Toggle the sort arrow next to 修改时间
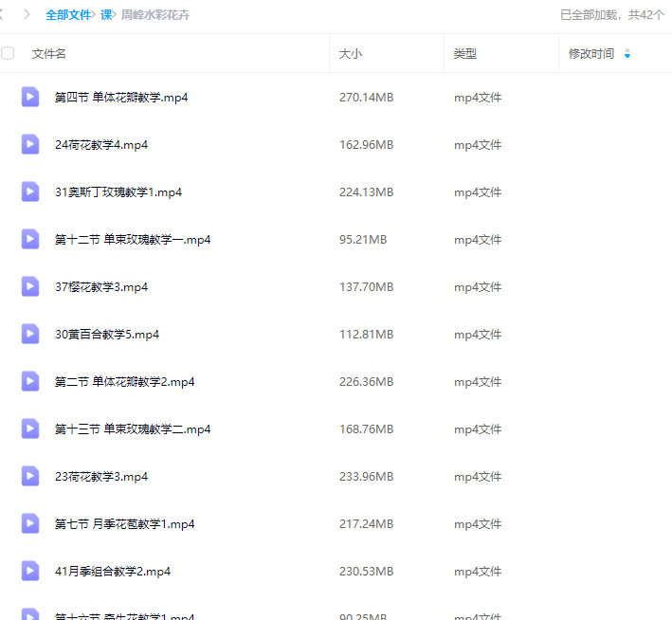Viewport: 672px width, 620px height. point(627,55)
